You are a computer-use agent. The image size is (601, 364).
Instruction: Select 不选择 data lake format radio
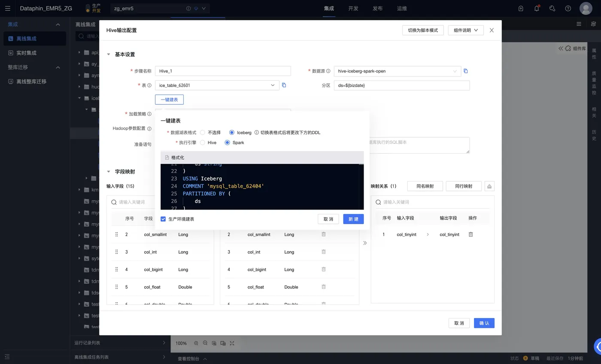(203, 133)
